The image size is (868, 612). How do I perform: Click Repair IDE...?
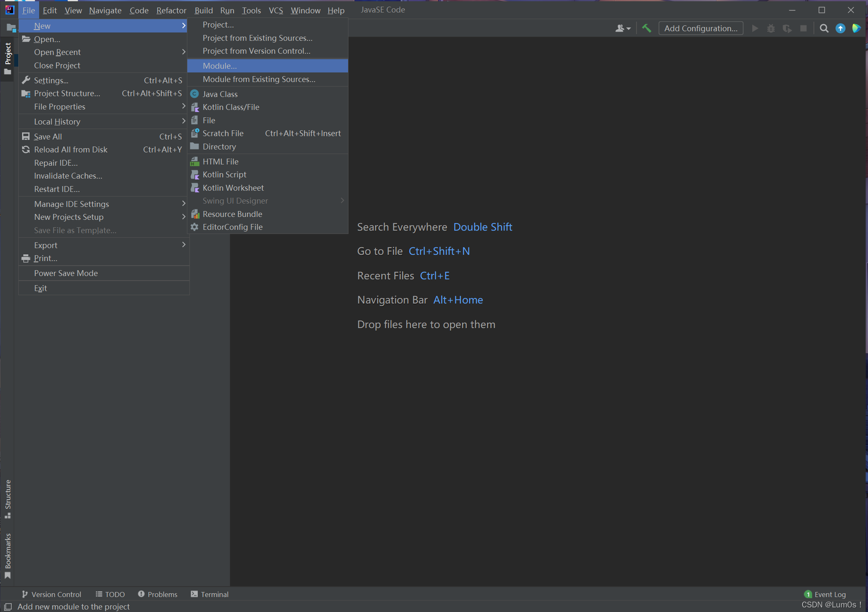[x=103, y=163]
